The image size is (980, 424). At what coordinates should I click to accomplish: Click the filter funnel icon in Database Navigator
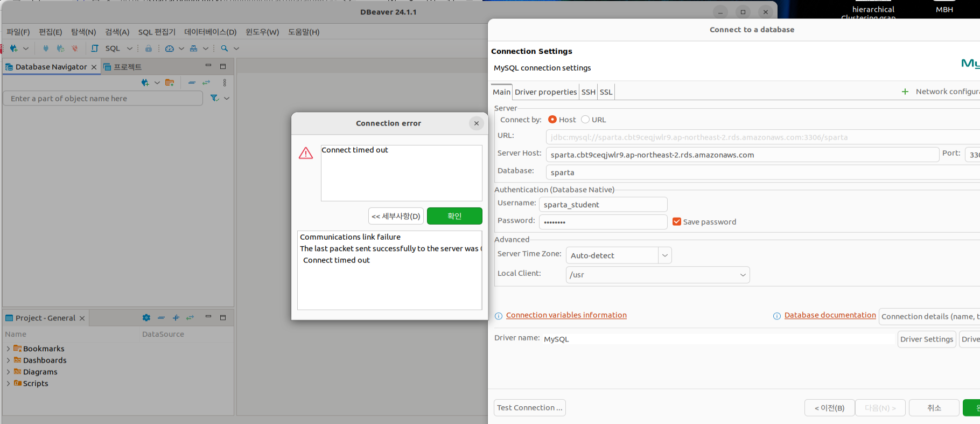tap(214, 98)
